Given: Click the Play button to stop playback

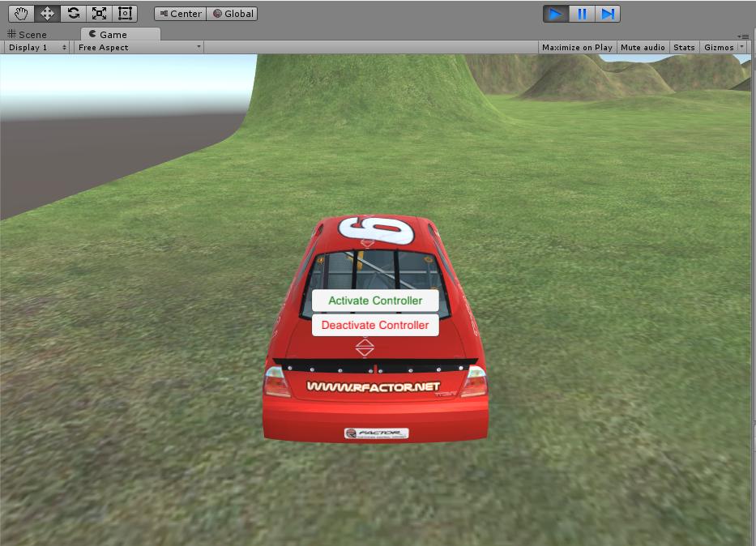Looking at the screenshot, I should pos(554,13).
